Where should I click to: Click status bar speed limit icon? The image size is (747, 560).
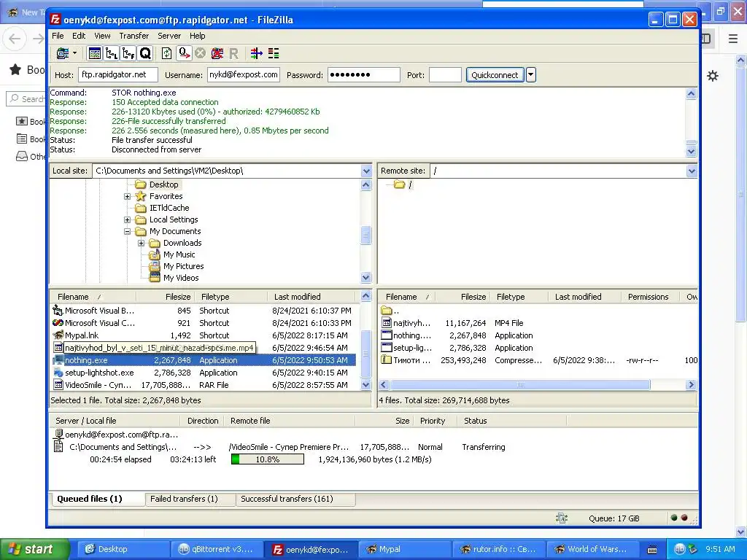coord(562,518)
